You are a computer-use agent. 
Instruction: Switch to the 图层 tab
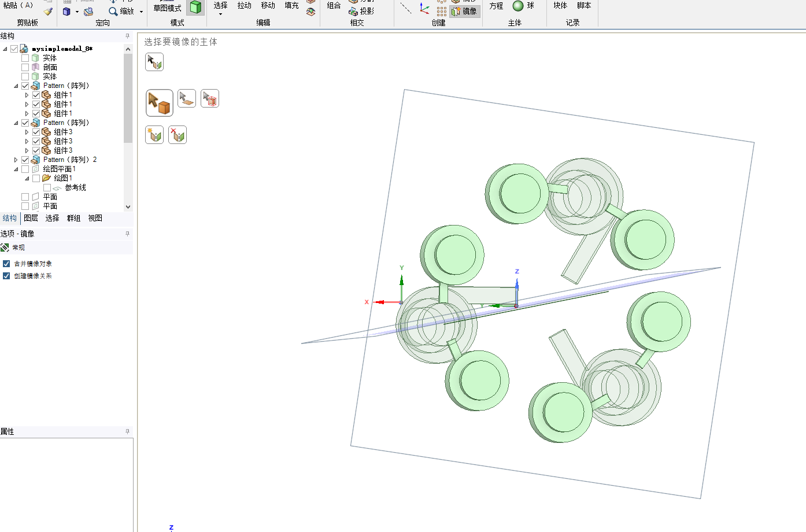pos(31,218)
